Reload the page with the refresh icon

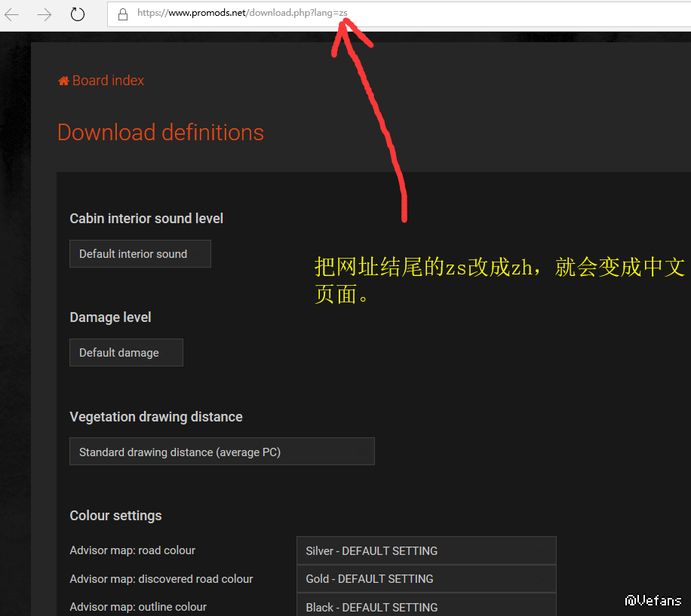tap(78, 14)
